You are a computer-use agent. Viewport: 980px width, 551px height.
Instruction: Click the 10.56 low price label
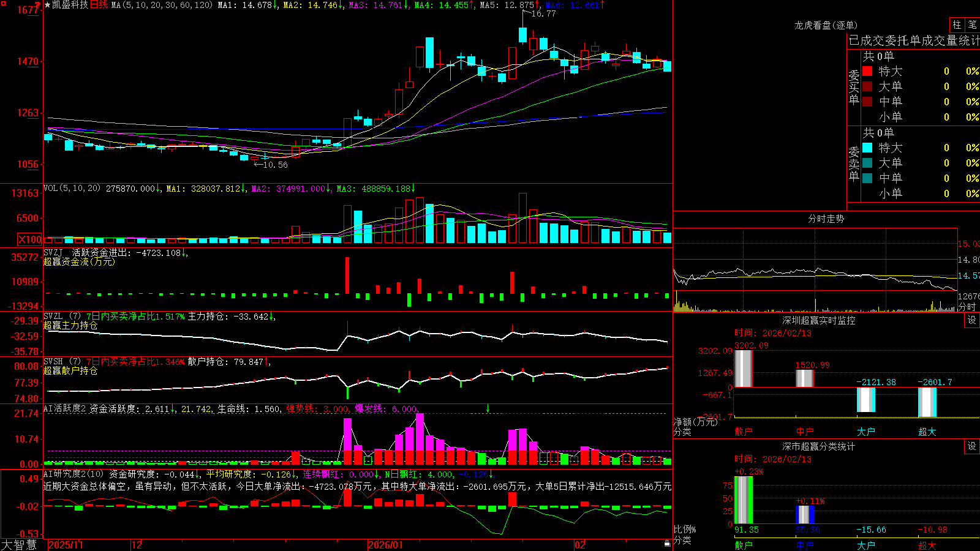point(274,164)
